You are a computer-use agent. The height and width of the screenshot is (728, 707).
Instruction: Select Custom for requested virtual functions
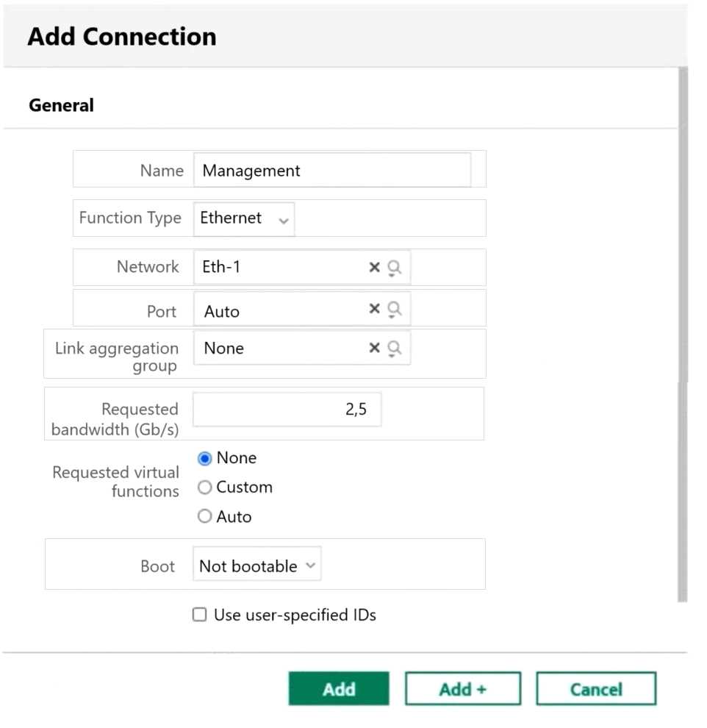204,488
